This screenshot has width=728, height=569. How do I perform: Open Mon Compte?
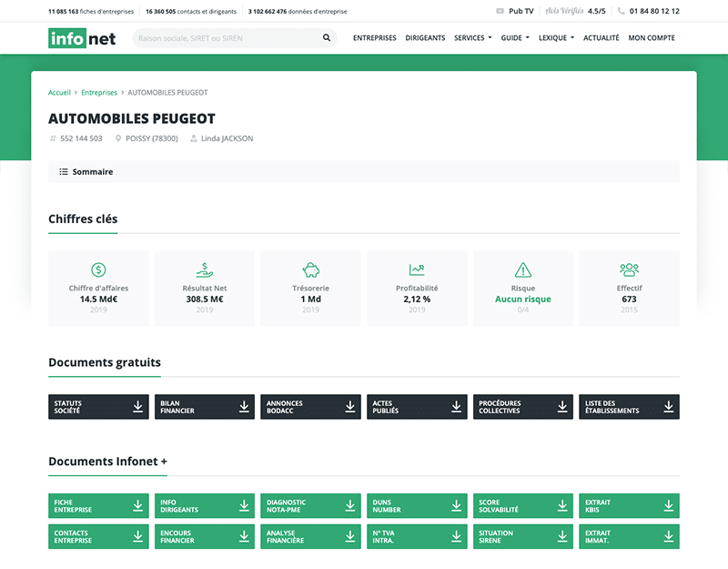[652, 38]
